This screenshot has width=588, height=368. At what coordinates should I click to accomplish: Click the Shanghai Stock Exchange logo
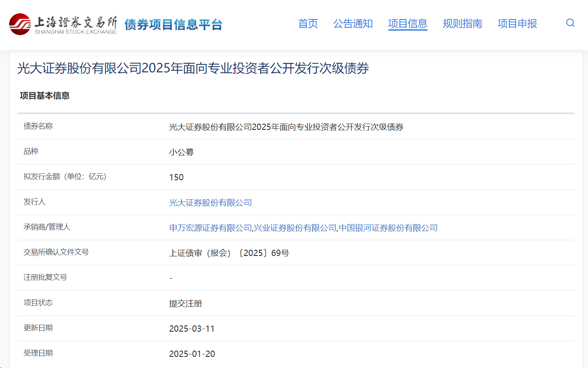[63, 24]
